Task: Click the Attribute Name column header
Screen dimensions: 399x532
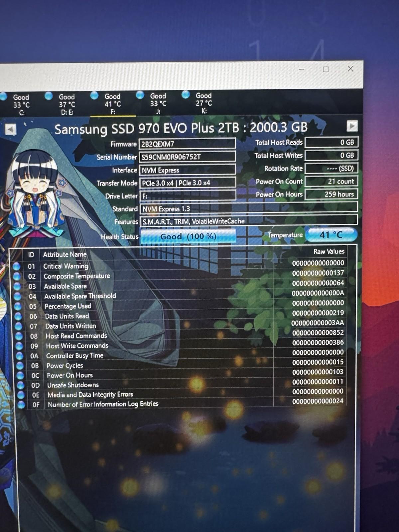Action: [65, 254]
